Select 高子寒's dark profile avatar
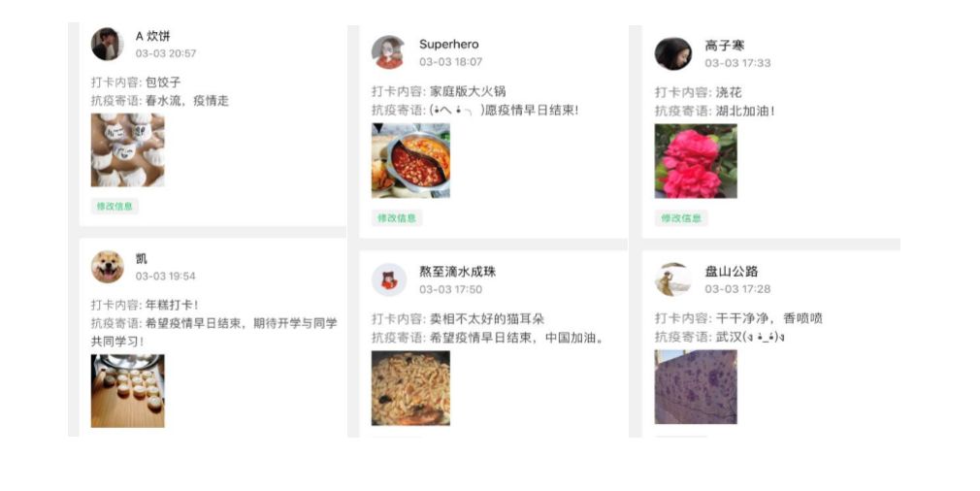The image size is (980, 491). coord(673,53)
